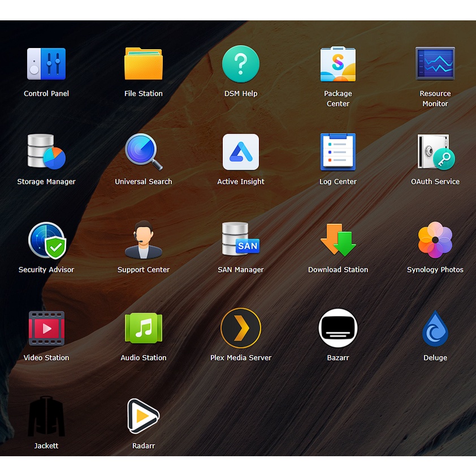The width and height of the screenshot is (476, 476).
Task: Open Storage Manager
Action: (46, 152)
